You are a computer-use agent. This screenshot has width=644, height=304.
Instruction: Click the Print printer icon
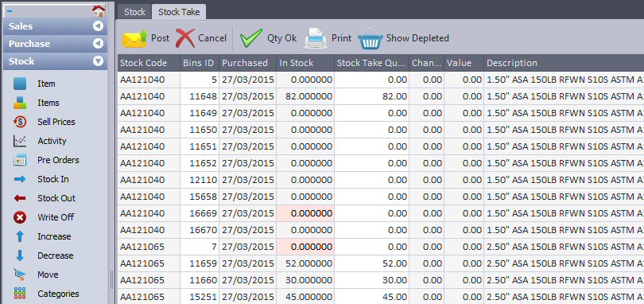(316, 38)
